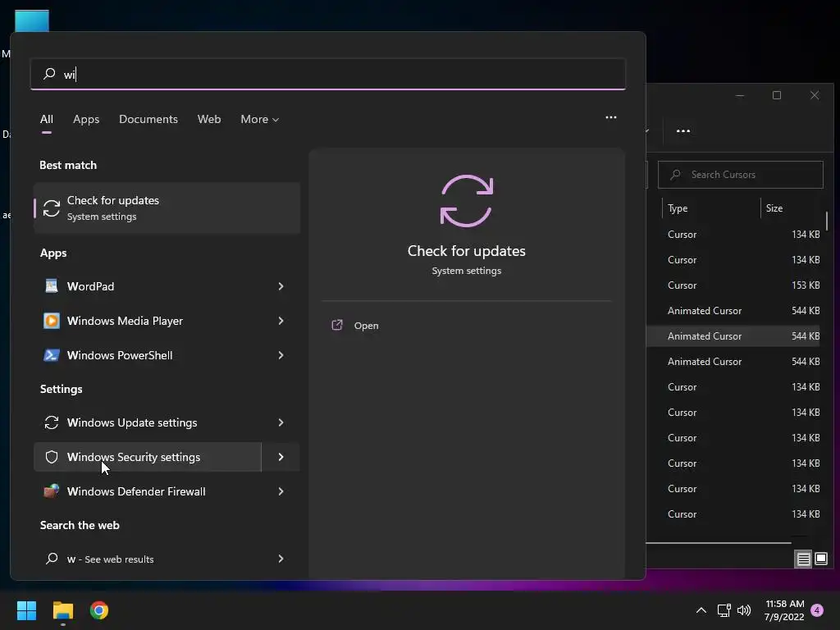Expand Windows PowerShell options chevron
The width and height of the screenshot is (840, 630).
click(x=281, y=355)
